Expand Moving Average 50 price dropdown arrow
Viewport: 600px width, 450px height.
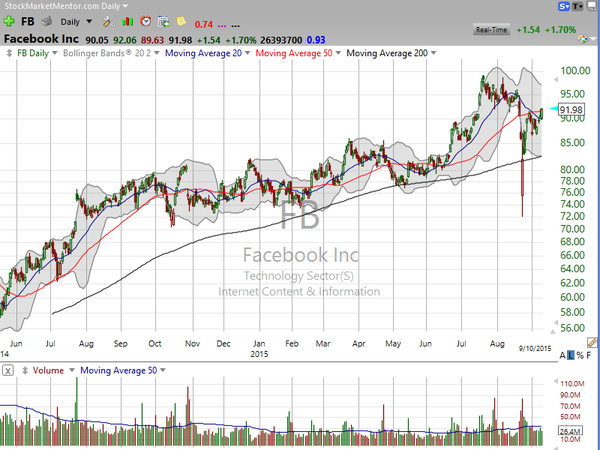pos(338,53)
